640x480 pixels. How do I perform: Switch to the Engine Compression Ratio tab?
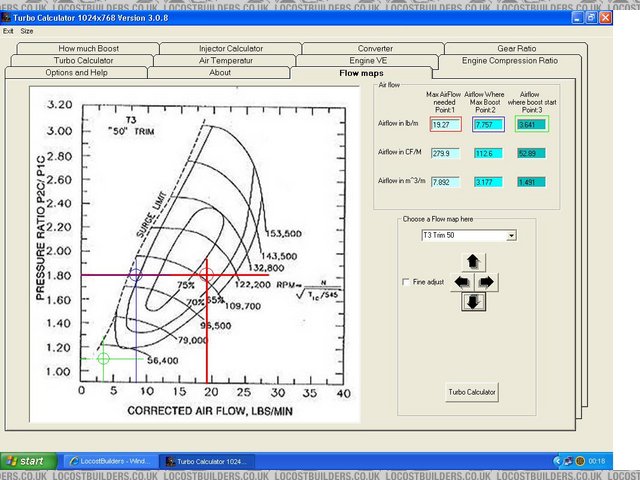[510, 60]
